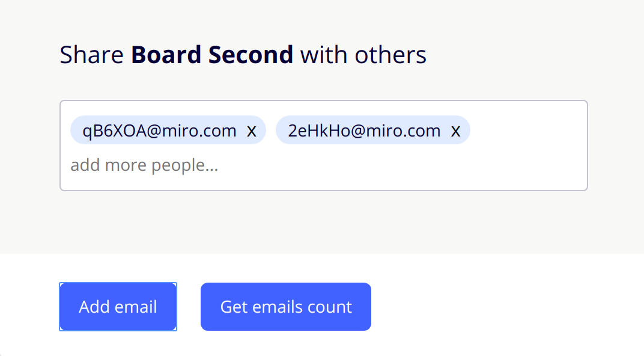Click empty space right of the email chips

529,130
